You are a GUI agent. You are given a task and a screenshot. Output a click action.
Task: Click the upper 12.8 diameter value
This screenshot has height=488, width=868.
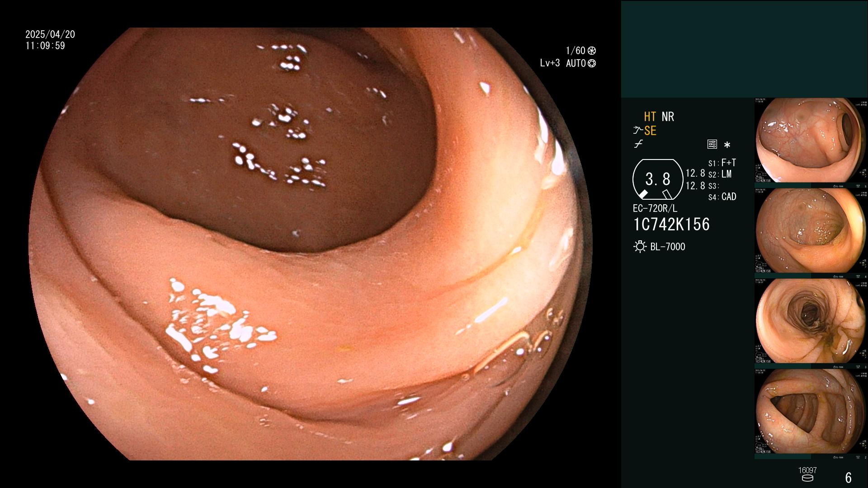click(695, 174)
